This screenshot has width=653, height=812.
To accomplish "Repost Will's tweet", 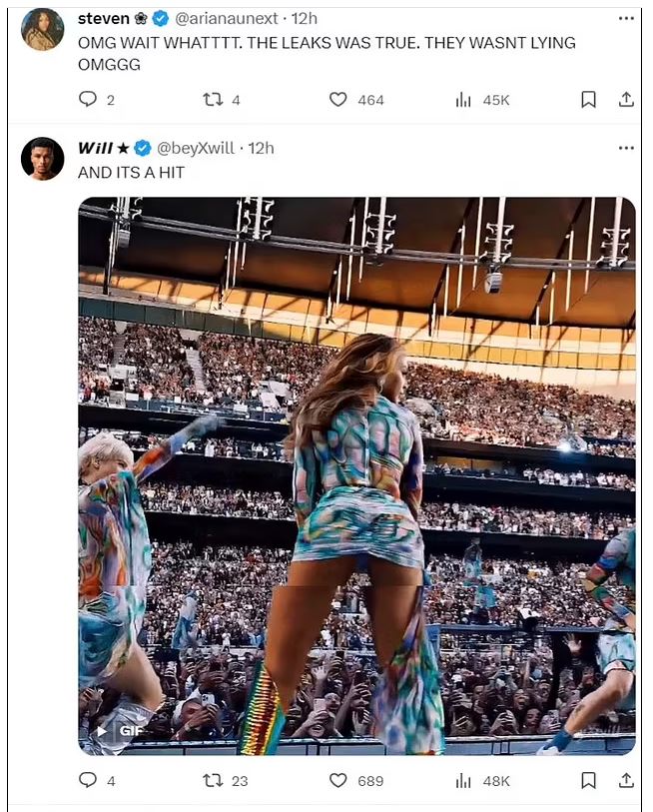I will click(x=212, y=780).
